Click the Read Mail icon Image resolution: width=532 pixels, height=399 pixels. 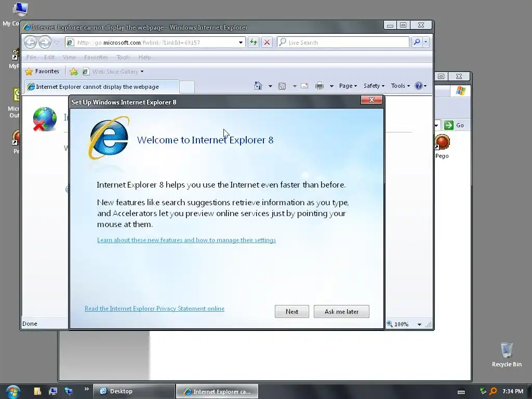pyautogui.click(x=304, y=86)
